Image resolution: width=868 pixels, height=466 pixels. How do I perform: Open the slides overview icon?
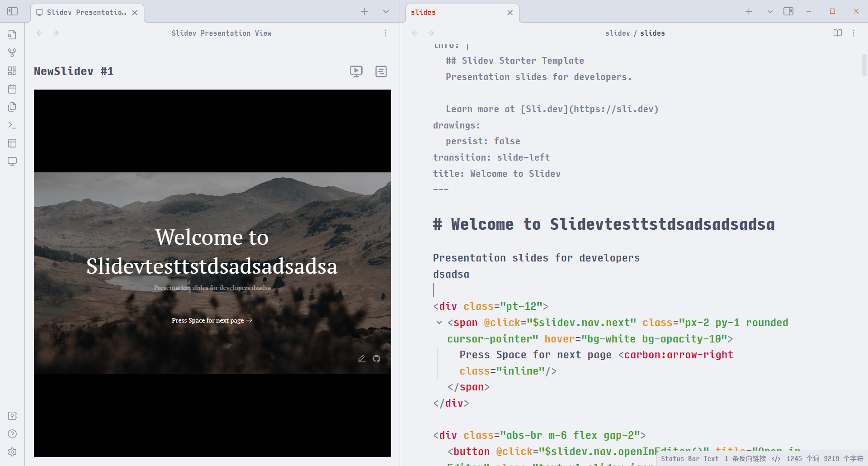[x=381, y=71]
